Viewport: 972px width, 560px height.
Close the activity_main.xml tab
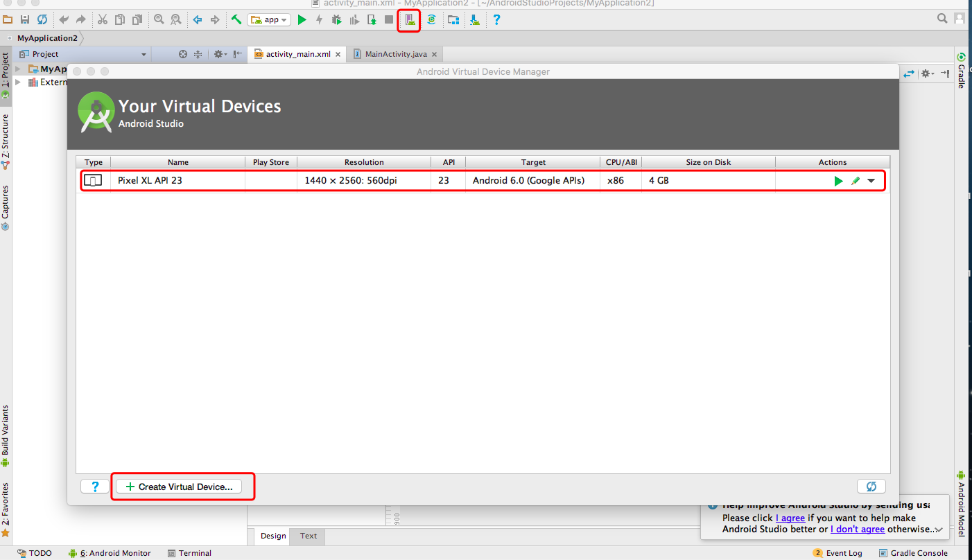[x=338, y=54]
